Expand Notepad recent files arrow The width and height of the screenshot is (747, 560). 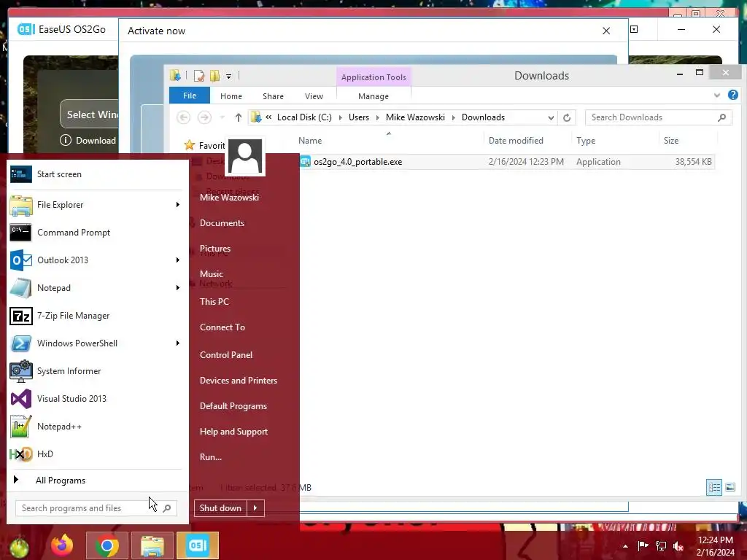(x=178, y=287)
